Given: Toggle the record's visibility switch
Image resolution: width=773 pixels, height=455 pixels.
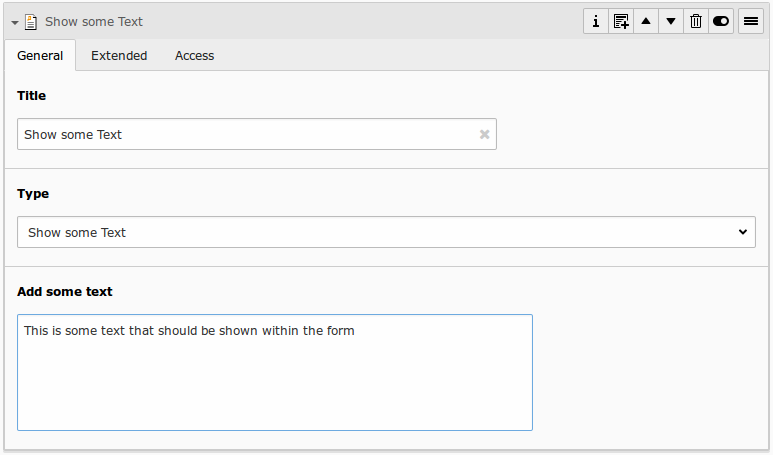Looking at the screenshot, I should tap(721, 21).
